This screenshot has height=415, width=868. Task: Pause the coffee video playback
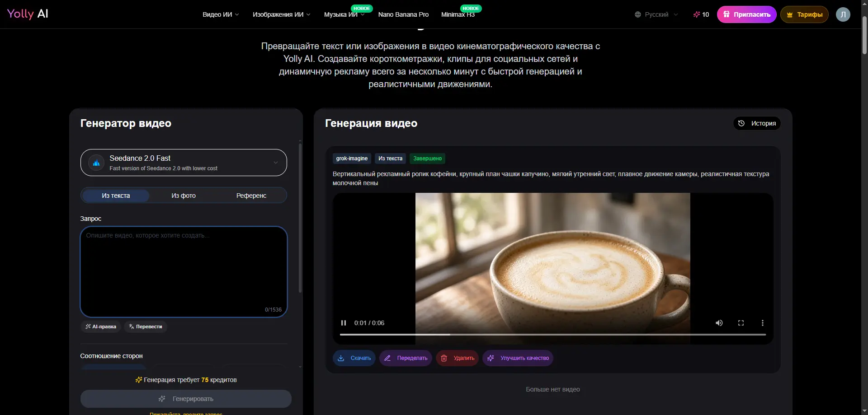click(x=344, y=323)
